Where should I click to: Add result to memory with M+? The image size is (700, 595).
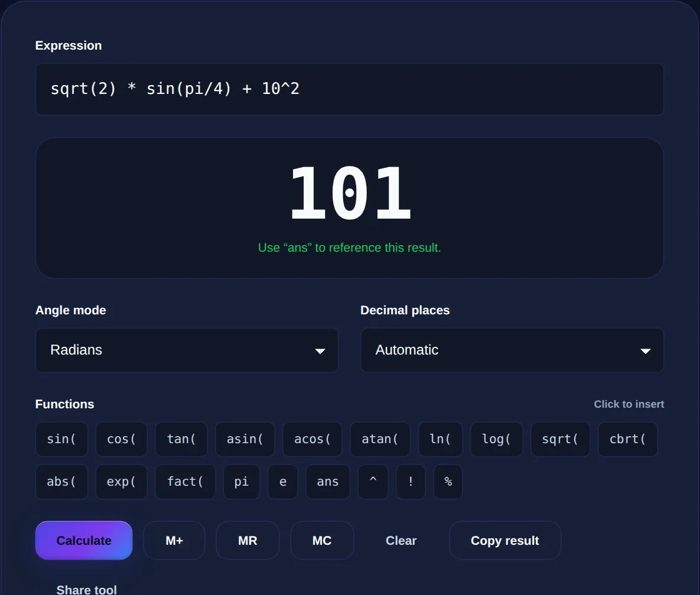(x=174, y=541)
